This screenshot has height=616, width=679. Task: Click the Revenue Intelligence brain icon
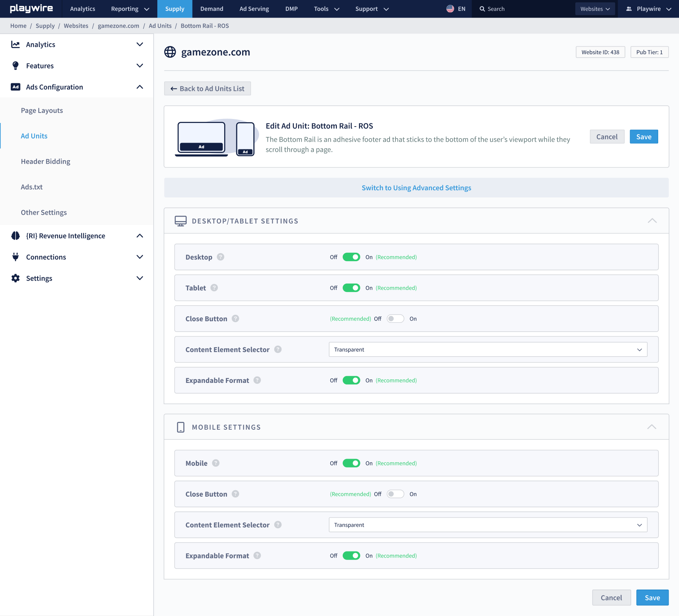(x=16, y=236)
